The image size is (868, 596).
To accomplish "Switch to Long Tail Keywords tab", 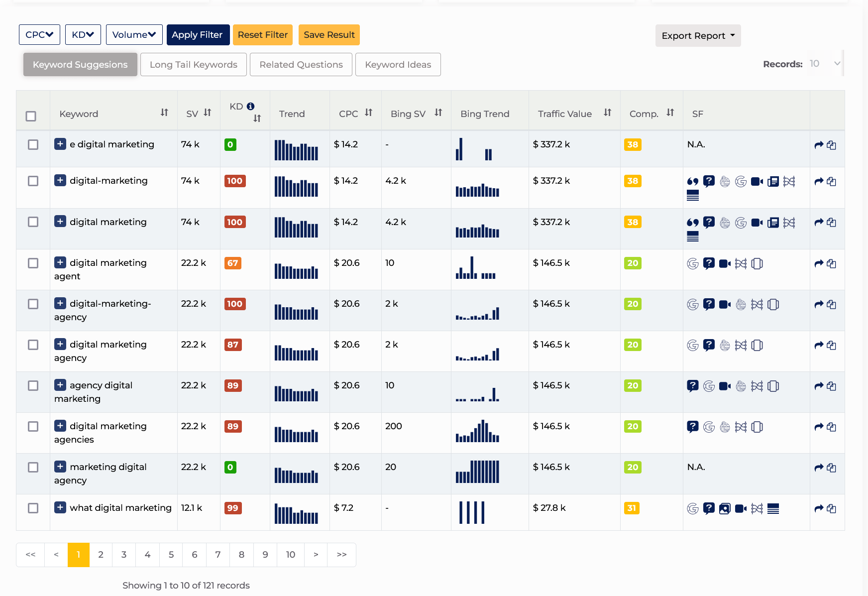I will (194, 65).
